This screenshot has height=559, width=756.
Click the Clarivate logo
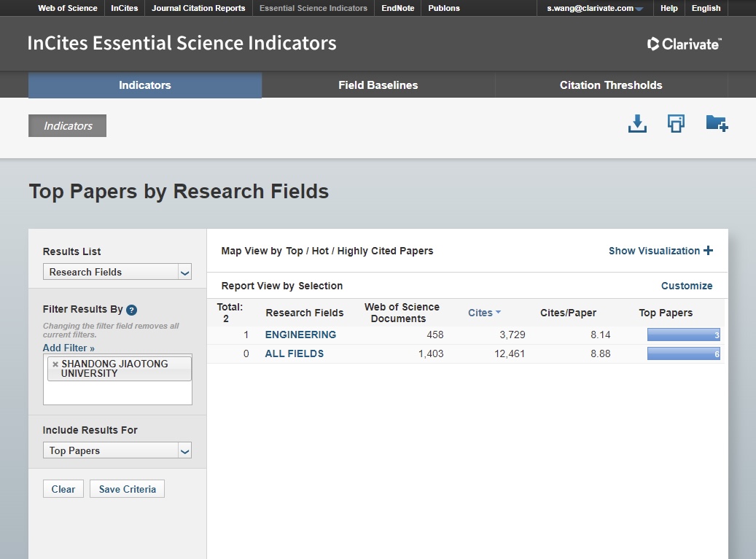coord(684,44)
